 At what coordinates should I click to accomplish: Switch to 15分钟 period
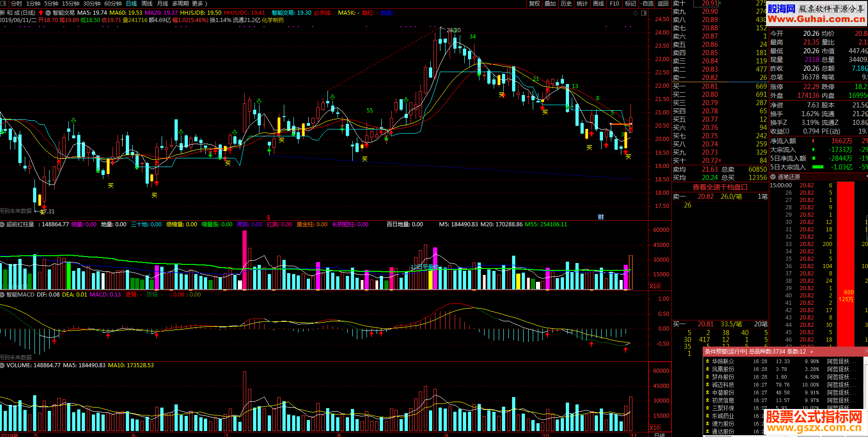tap(71, 3)
